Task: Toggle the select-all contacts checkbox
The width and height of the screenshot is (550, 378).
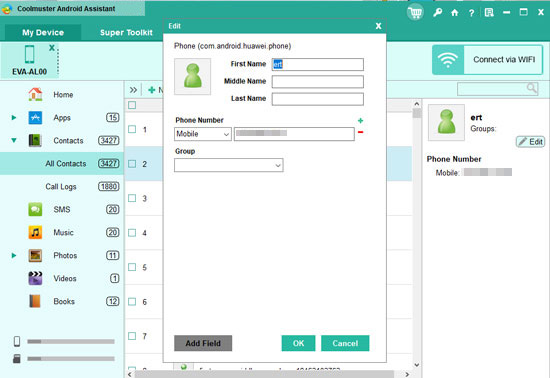Action: coord(132,105)
